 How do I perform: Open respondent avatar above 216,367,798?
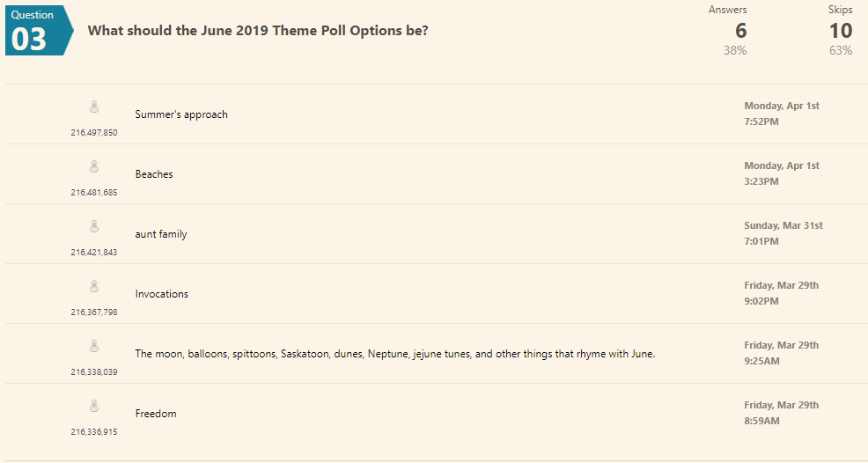(x=94, y=286)
